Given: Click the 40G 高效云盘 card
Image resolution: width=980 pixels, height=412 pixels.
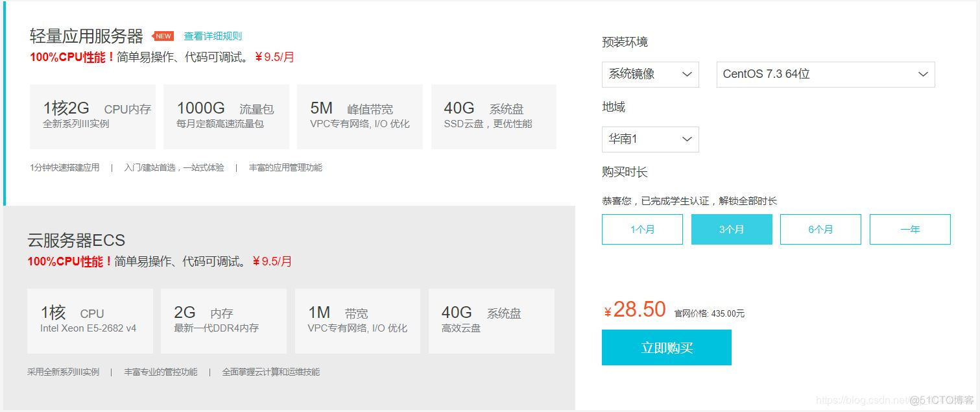Looking at the screenshot, I should (492, 321).
